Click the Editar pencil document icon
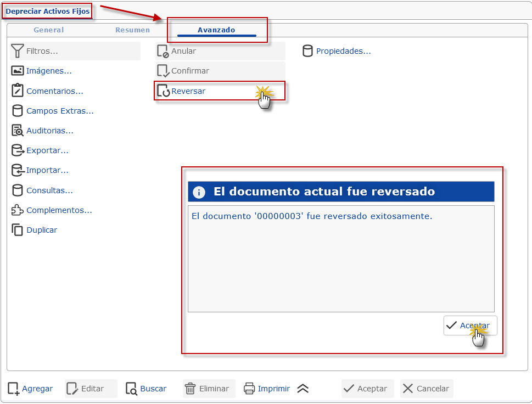The width and height of the screenshot is (532, 404). [x=72, y=389]
